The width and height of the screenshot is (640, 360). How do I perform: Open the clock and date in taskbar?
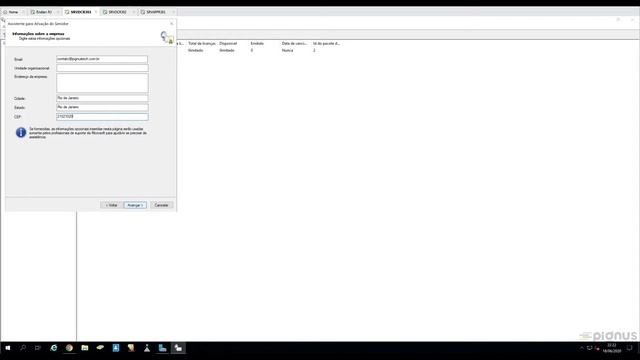[x=611, y=348]
